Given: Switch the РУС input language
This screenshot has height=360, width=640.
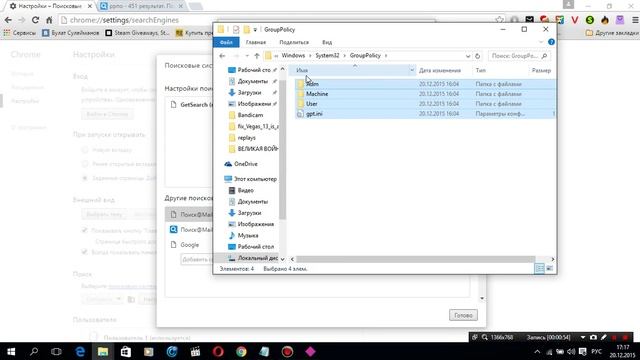Looking at the screenshot, I should 596,351.
